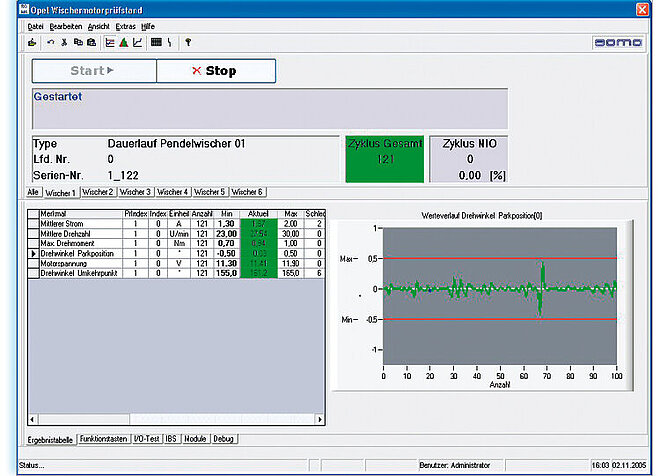Select the red-green histogram icon
The width and height of the screenshot is (660, 476).
[123, 43]
